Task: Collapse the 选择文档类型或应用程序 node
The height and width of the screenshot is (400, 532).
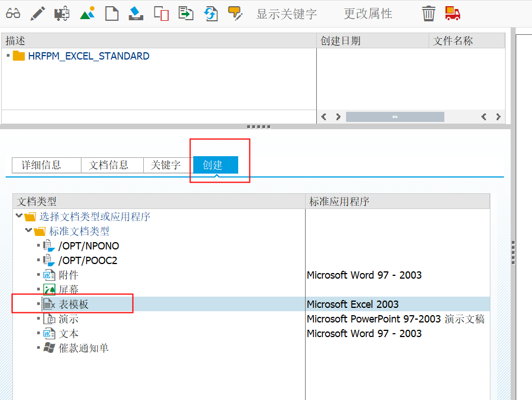Action: (x=19, y=216)
